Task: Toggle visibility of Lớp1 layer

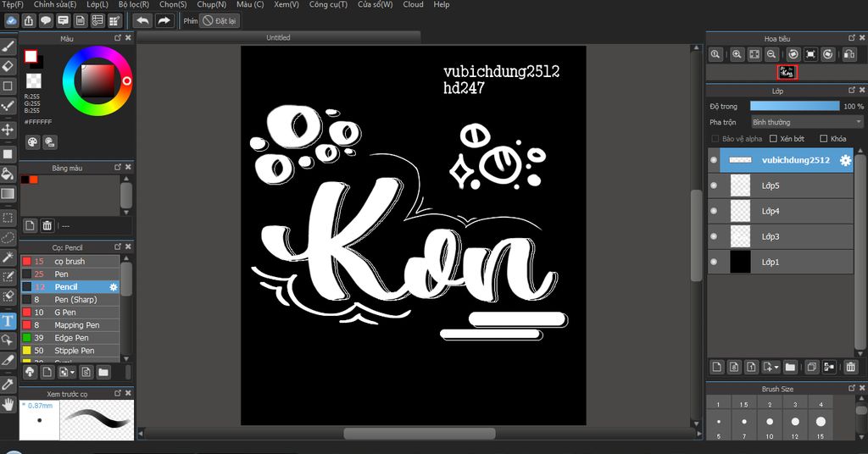Action: 714,262
